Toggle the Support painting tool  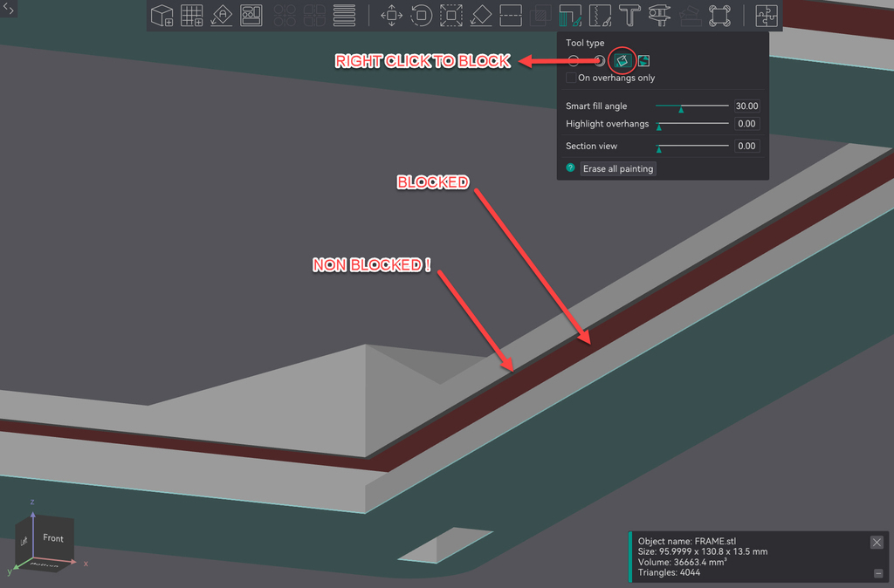pyautogui.click(x=570, y=16)
